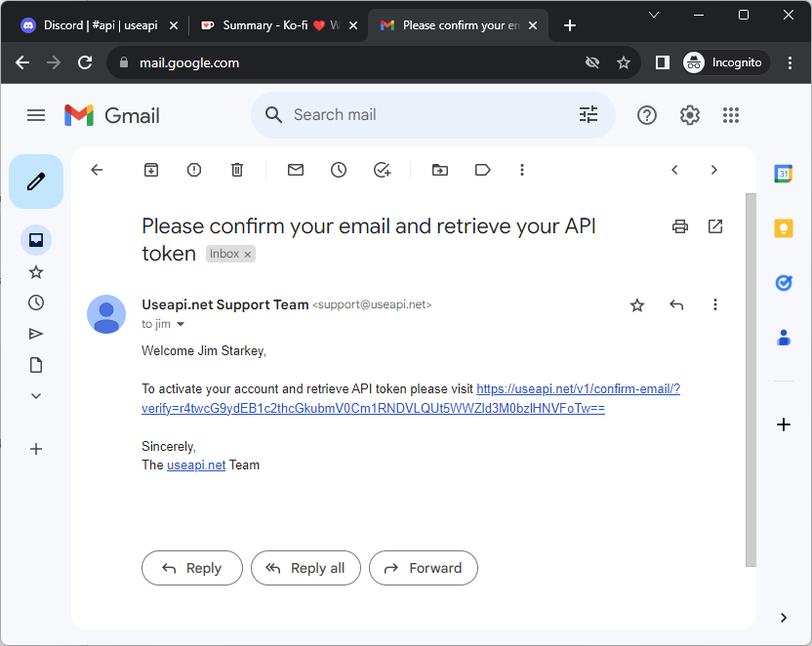Switch to the Discord #api browser tab
812x646 pixels.
click(x=98, y=25)
